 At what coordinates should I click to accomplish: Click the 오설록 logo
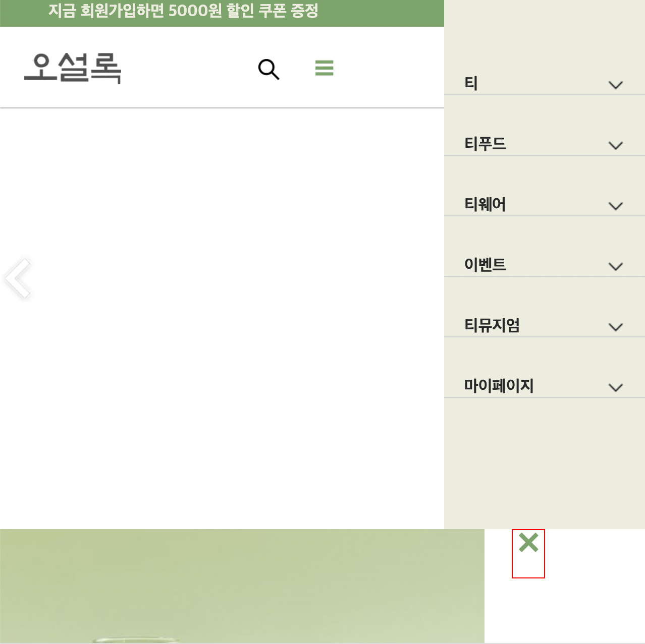point(73,68)
